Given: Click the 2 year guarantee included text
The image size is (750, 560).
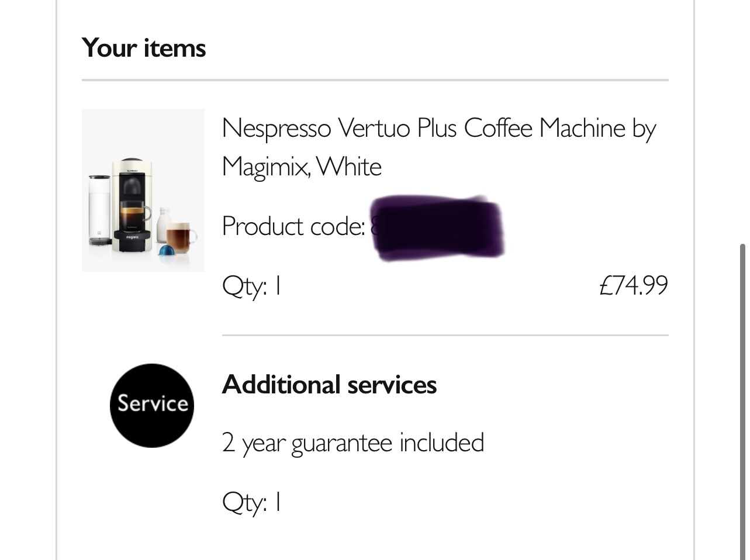Looking at the screenshot, I should [353, 443].
